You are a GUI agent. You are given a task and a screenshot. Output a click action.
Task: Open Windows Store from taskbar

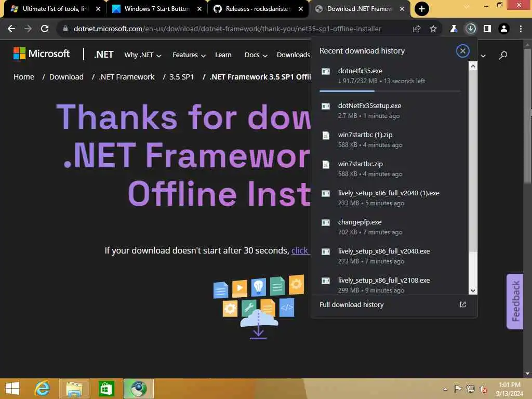coord(106,389)
